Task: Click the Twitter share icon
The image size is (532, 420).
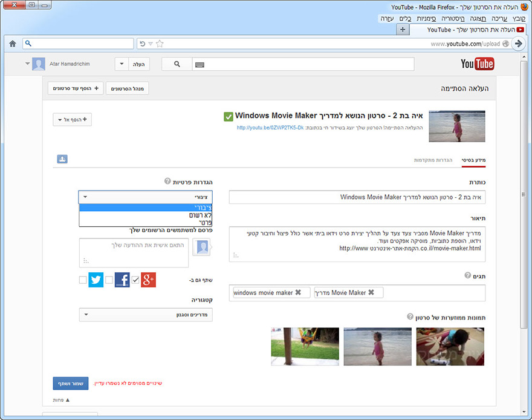Action: pos(96,280)
